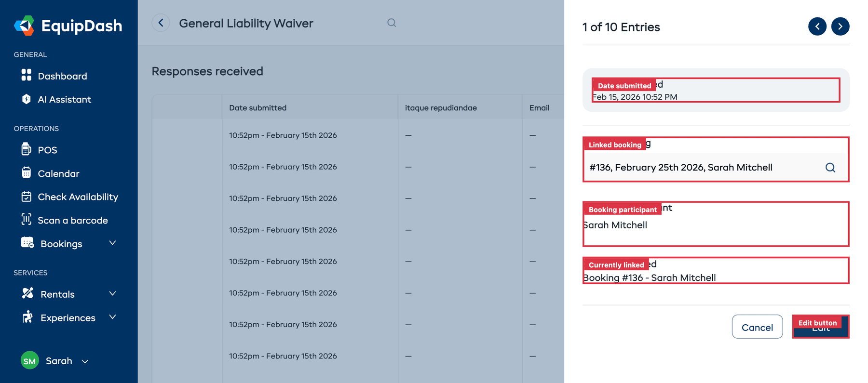Click the EquipDash logo

(68, 26)
